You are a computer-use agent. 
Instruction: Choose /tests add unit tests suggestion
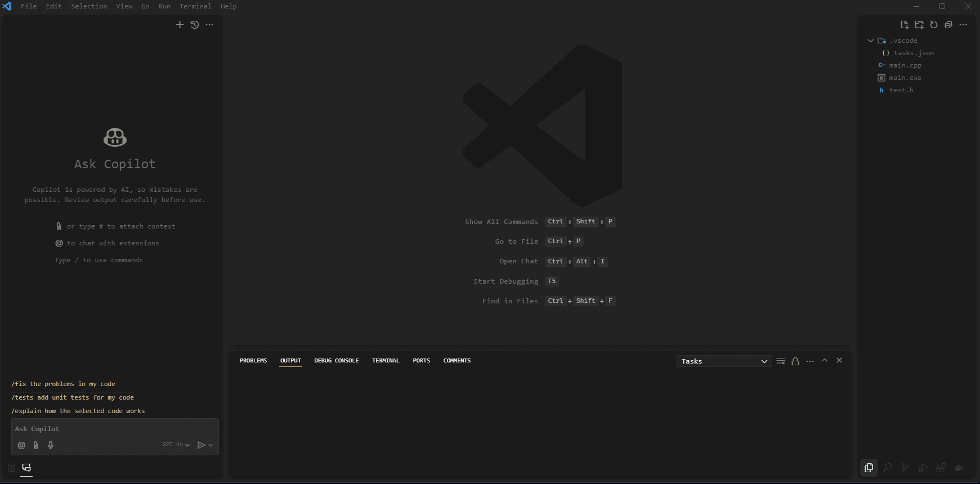(73, 397)
